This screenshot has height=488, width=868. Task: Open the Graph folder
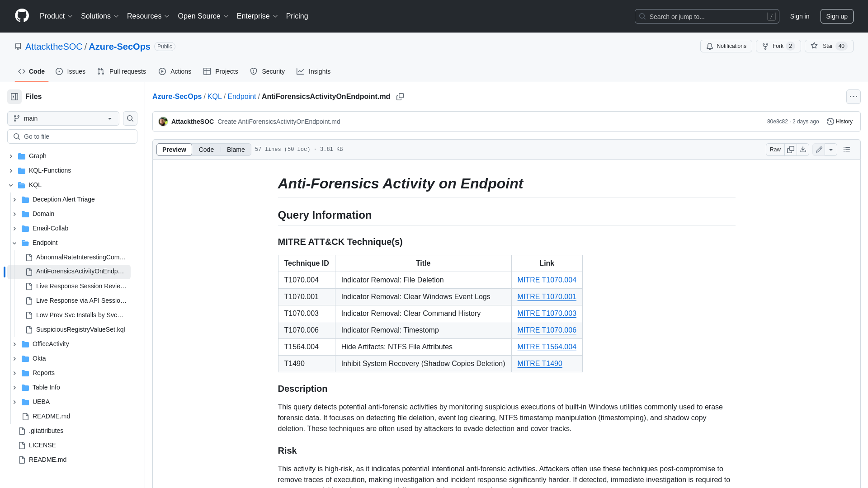click(38, 156)
